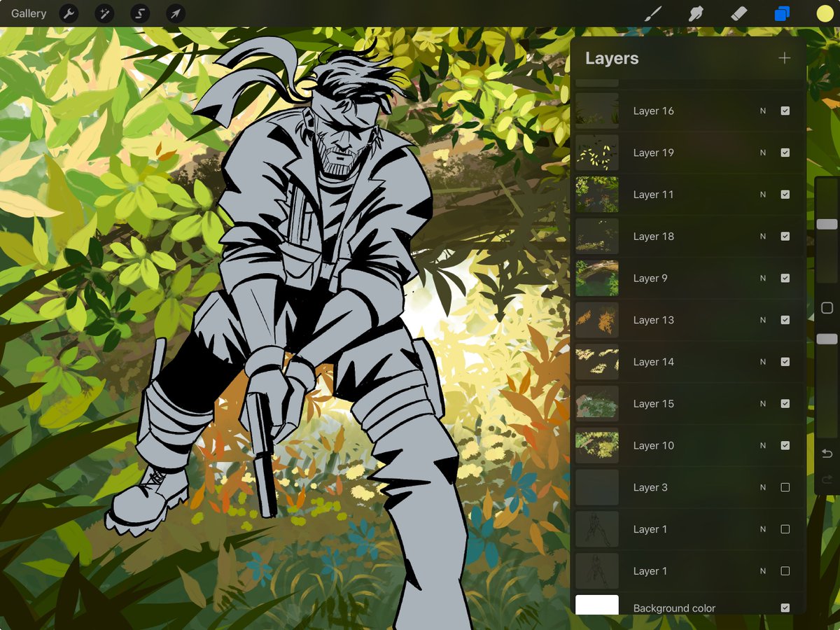The height and width of the screenshot is (630, 840).
Task: Select the "Background color" label
Action: [x=674, y=608]
